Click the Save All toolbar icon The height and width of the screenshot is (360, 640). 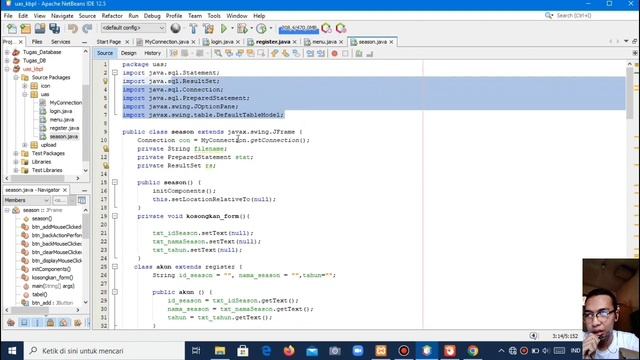click(54, 28)
